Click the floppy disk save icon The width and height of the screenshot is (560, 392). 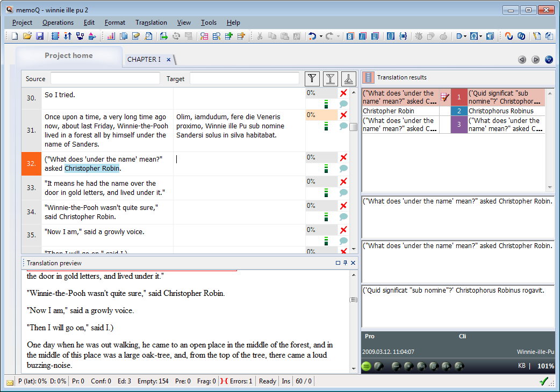(x=40, y=36)
